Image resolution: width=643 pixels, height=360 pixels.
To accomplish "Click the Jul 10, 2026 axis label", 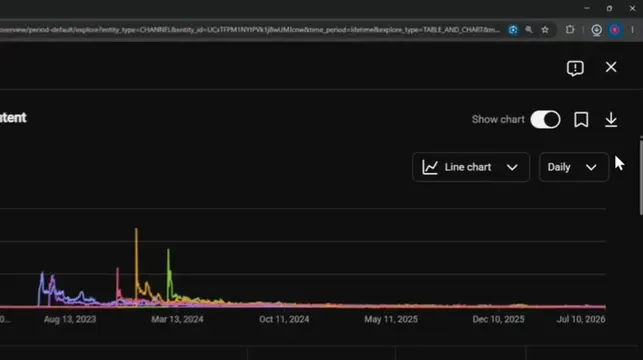I will point(581,319).
